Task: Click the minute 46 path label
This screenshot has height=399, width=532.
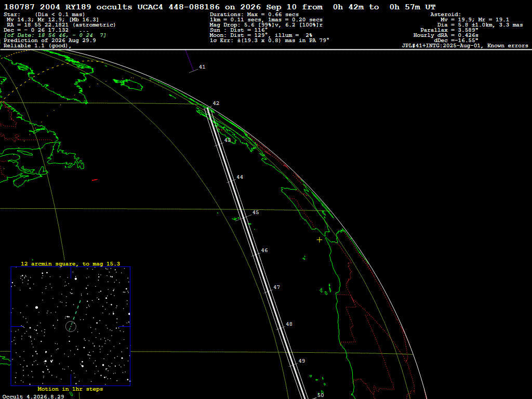Action: [x=264, y=250]
